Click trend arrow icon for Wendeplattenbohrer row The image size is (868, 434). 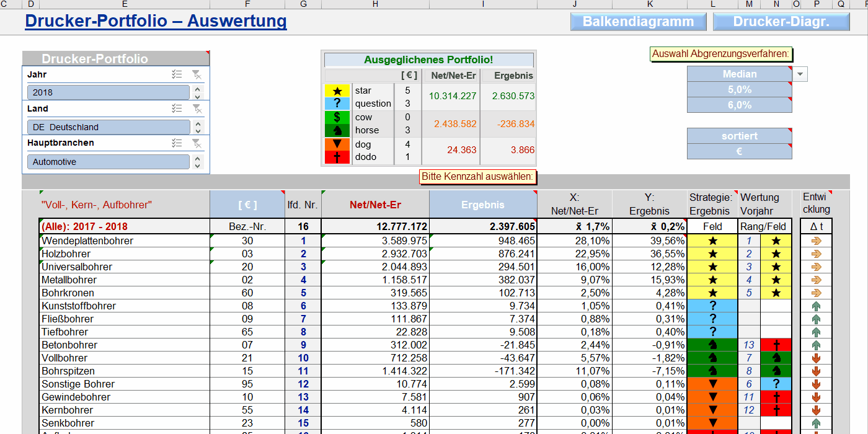point(816,241)
